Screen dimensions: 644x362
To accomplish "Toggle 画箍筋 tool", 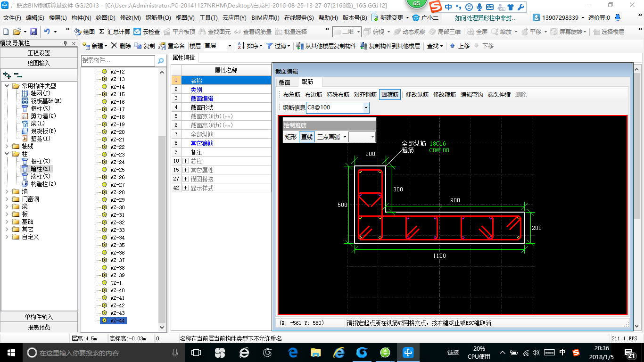I will pos(390,95).
